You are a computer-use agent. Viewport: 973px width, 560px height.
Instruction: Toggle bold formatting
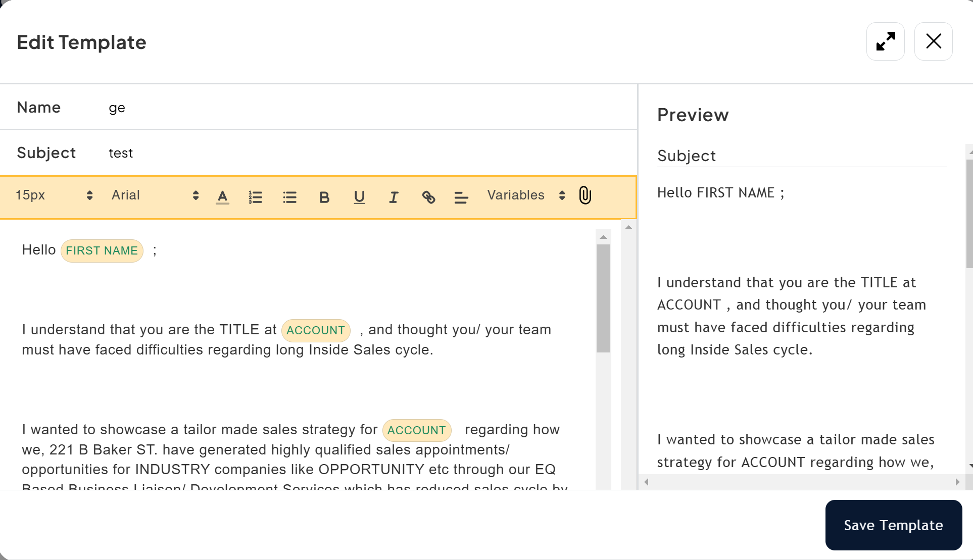click(324, 197)
